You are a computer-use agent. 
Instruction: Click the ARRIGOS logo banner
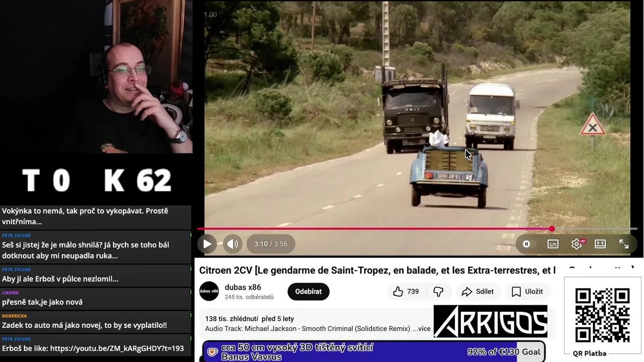pyautogui.click(x=491, y=321)
